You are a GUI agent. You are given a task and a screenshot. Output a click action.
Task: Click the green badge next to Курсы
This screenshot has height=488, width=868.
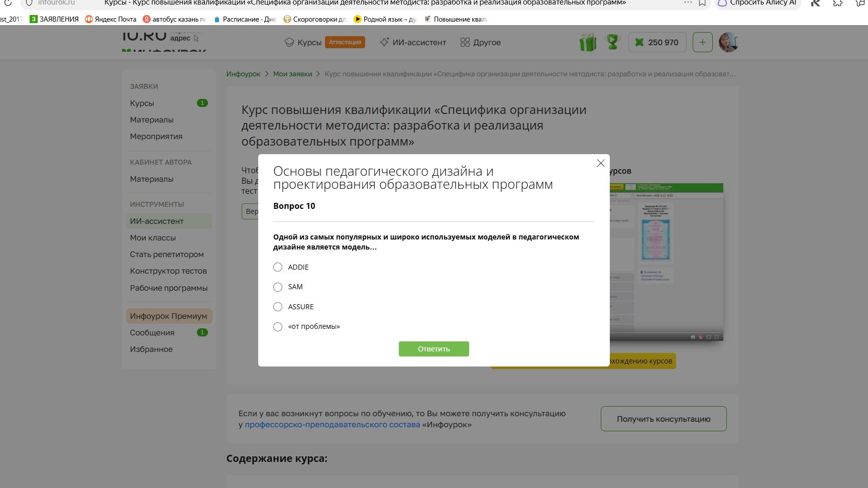coord(202,103)
